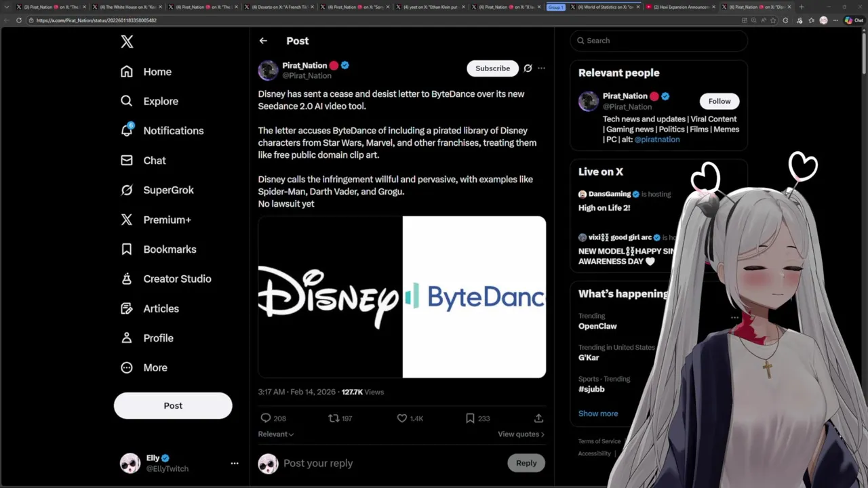Open Profile in the sidebar

point(146,338)
